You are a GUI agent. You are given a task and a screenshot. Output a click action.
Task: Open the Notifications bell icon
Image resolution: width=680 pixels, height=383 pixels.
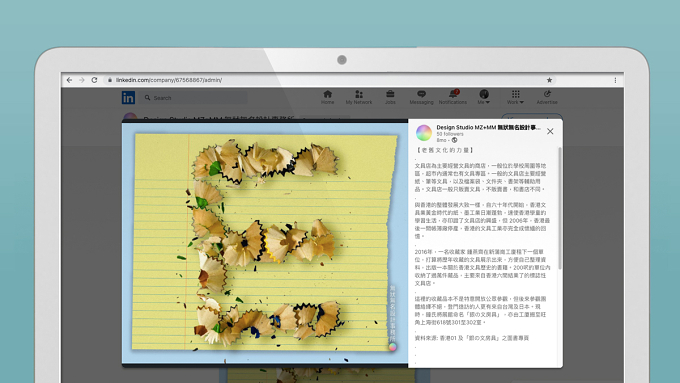pos(453,94)
